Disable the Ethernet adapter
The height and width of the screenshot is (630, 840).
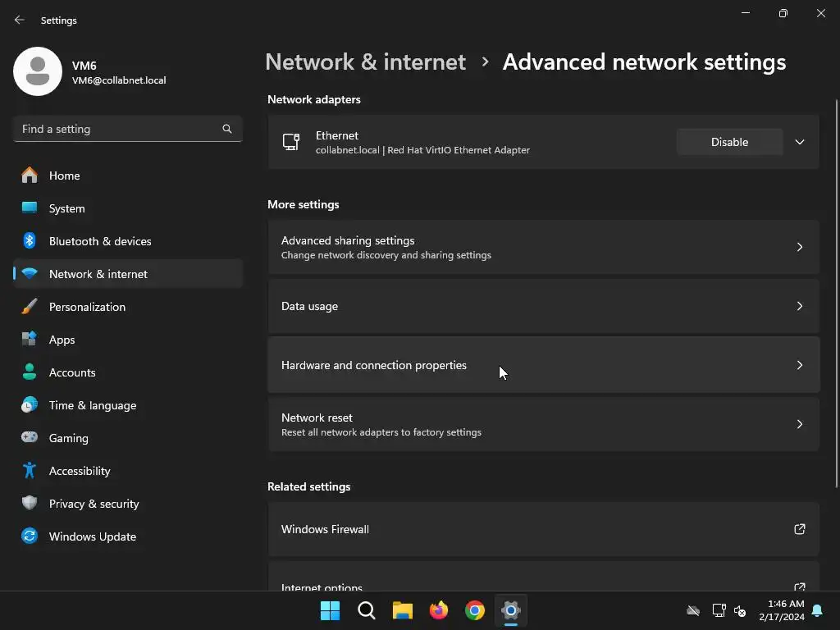(x=729, y=142)
